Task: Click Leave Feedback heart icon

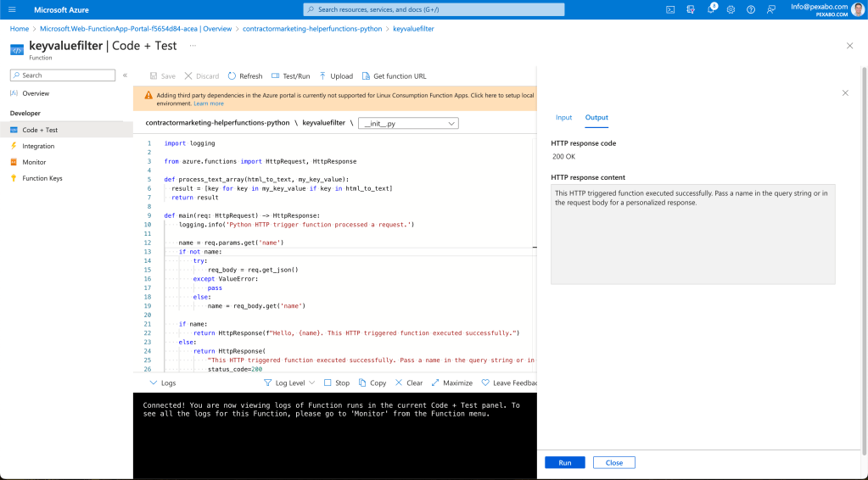Action: (x=485, y=382)
